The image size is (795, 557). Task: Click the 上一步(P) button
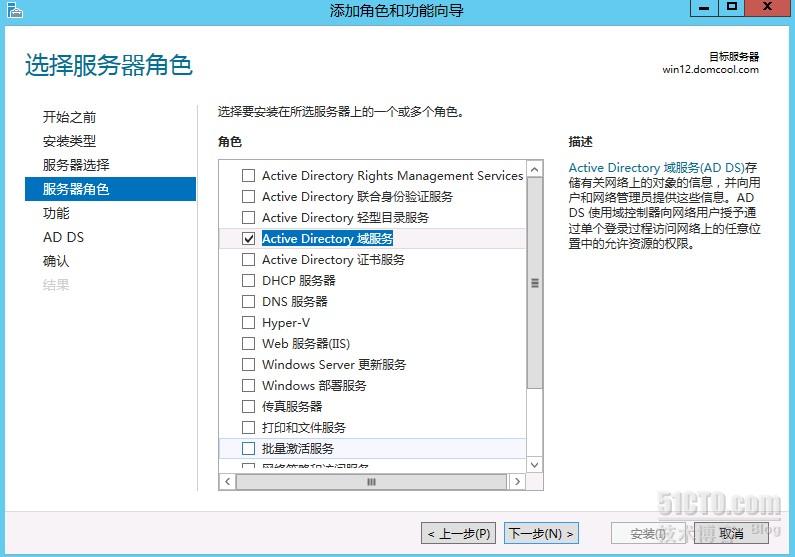pyautogui.click(x=458, y=533)
